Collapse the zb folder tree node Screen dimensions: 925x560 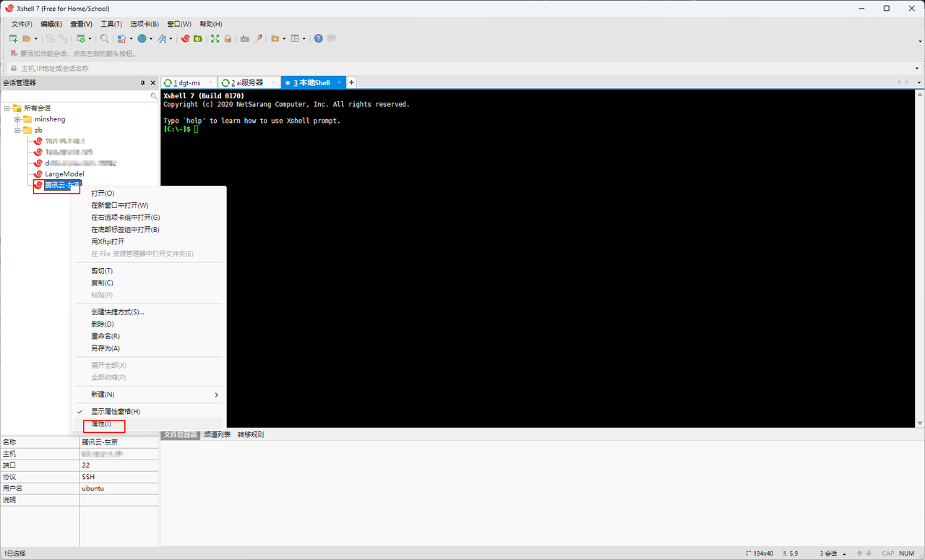17,130
